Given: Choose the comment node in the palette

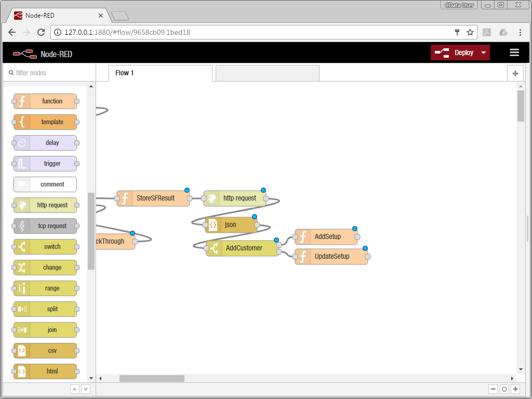Looking at the screenshot, I should (45, 184).
